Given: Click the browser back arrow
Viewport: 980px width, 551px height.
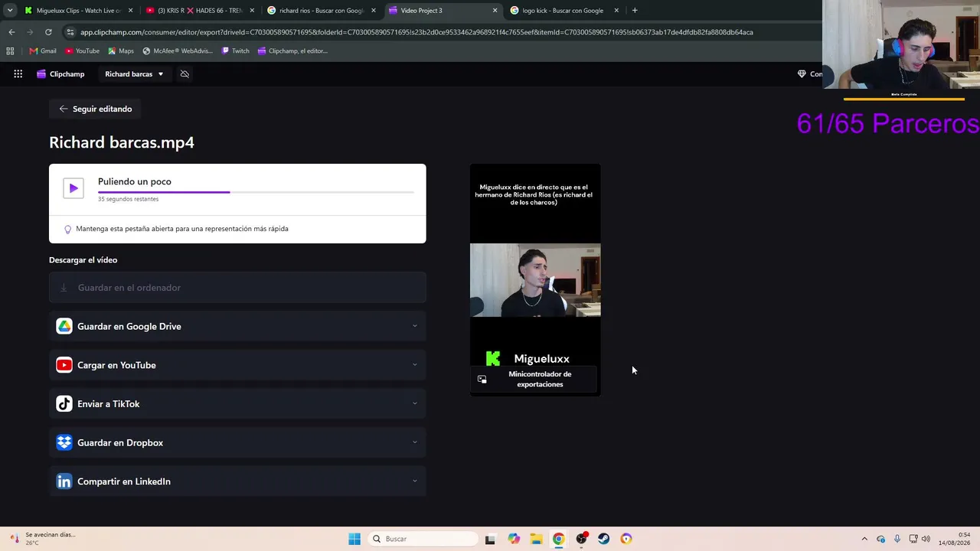Looking at the screenshot, I should [x=11, y=32].
